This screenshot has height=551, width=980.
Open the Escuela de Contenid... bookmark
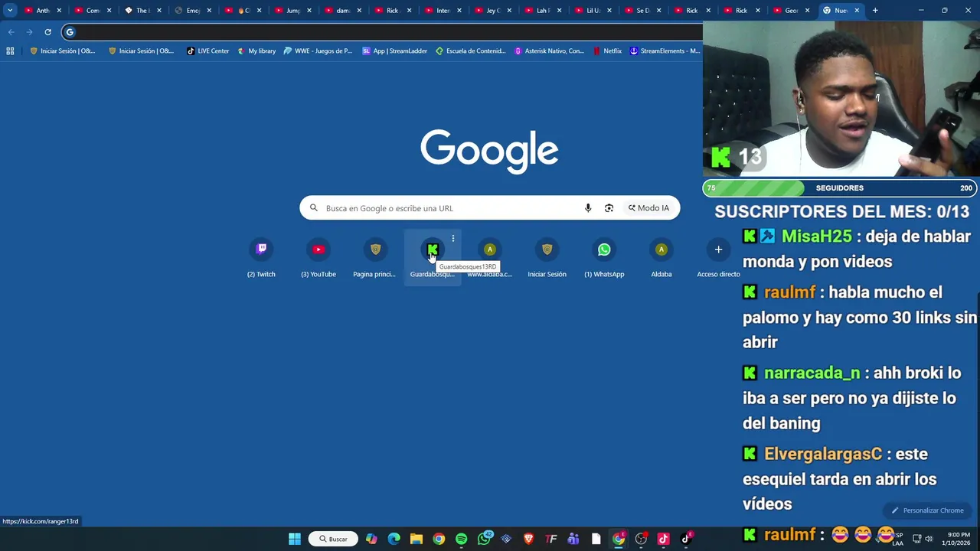[x=470, y=51]
